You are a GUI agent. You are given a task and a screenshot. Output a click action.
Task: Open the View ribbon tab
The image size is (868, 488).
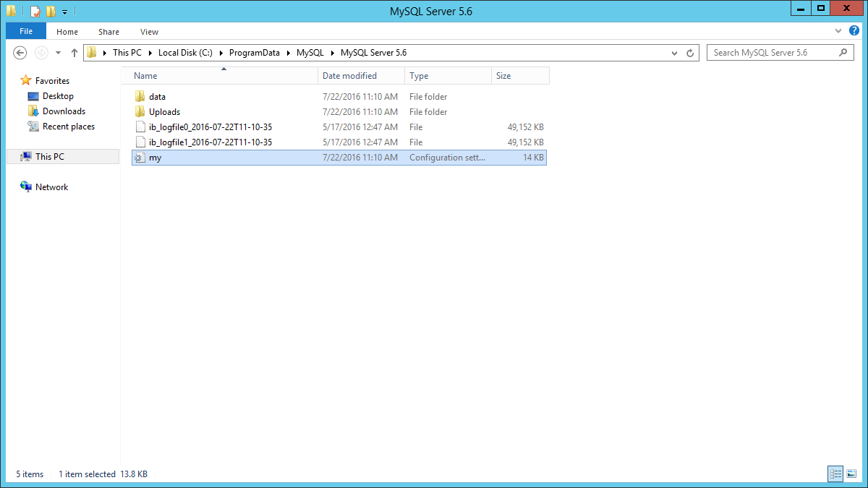click(150, 32)
